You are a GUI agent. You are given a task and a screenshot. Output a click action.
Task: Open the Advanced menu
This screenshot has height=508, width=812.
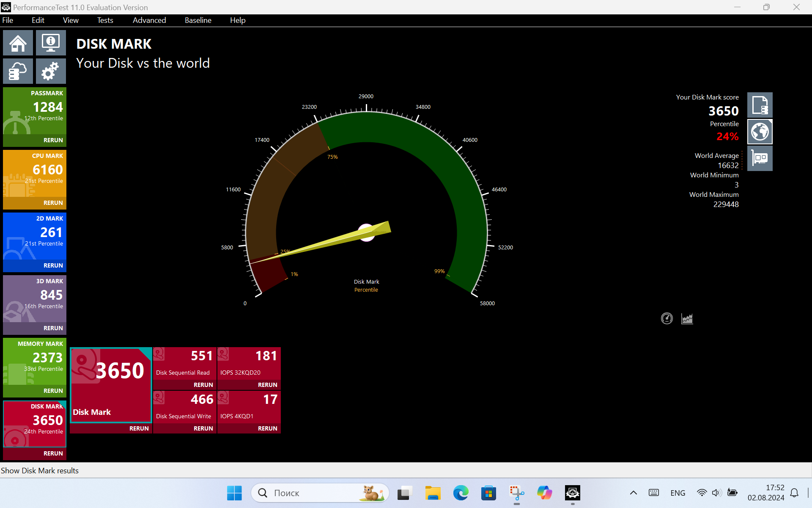point(149,20)
